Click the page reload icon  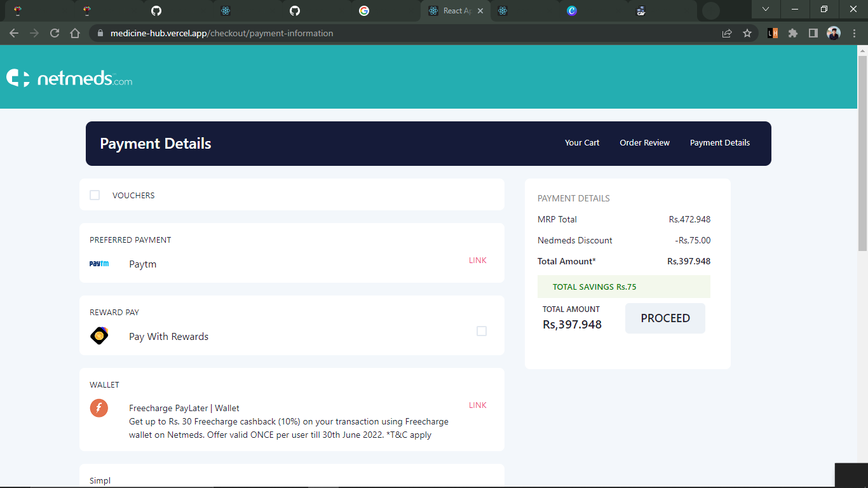click(54, 32)
